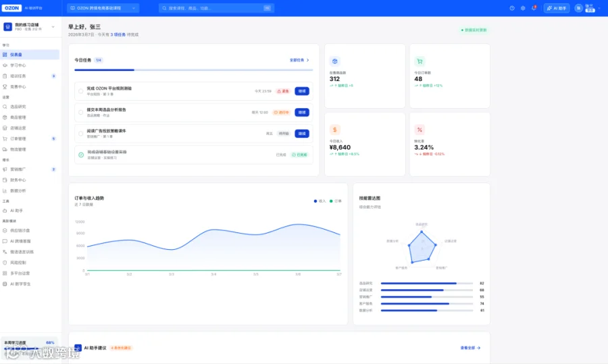
Task: Click the 今日任务 progress bar
Action: coord(193,70)
